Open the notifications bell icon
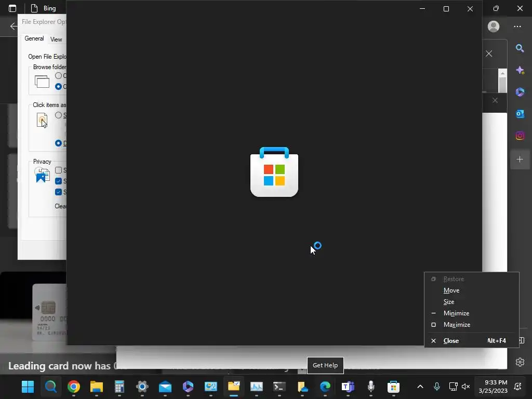The width and height of the screenshot is (532, 399). click(518, 387)
